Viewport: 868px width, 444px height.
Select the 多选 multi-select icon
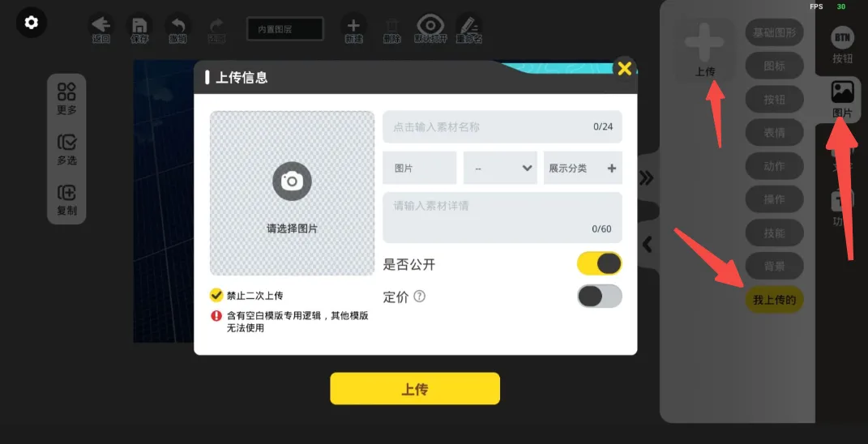coord(66,143)
